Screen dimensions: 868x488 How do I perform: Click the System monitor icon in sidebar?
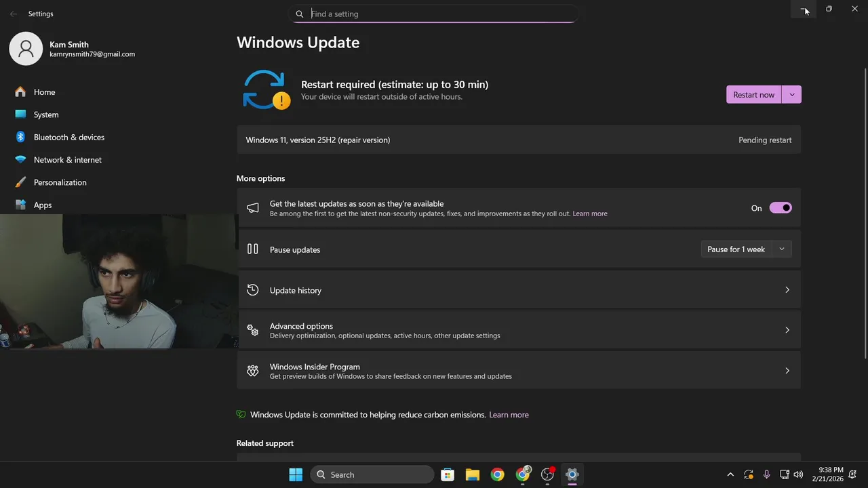pyautogui.click(x=20, y=115)
